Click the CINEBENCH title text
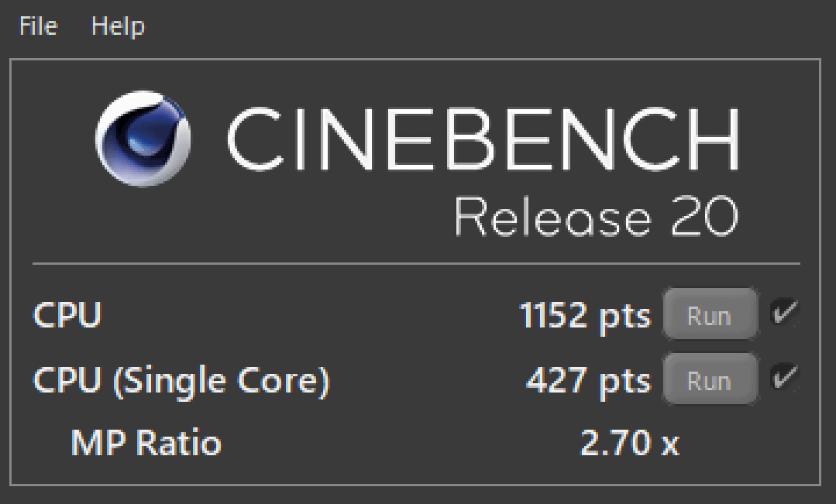 point(483,139)
